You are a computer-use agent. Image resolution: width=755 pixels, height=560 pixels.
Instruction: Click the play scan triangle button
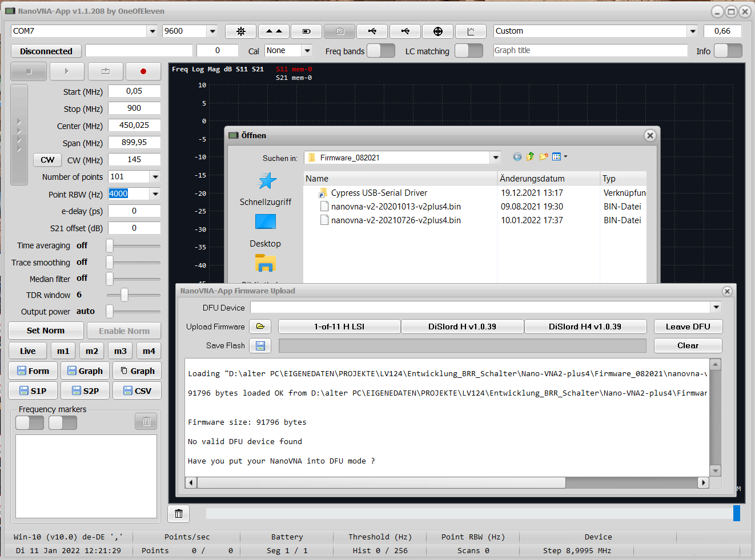tap(67, 71)
